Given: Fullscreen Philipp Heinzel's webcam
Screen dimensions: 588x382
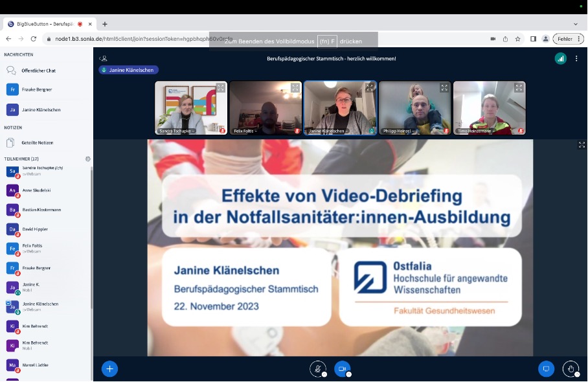Looking at the screenshot, I should point(444,87).
